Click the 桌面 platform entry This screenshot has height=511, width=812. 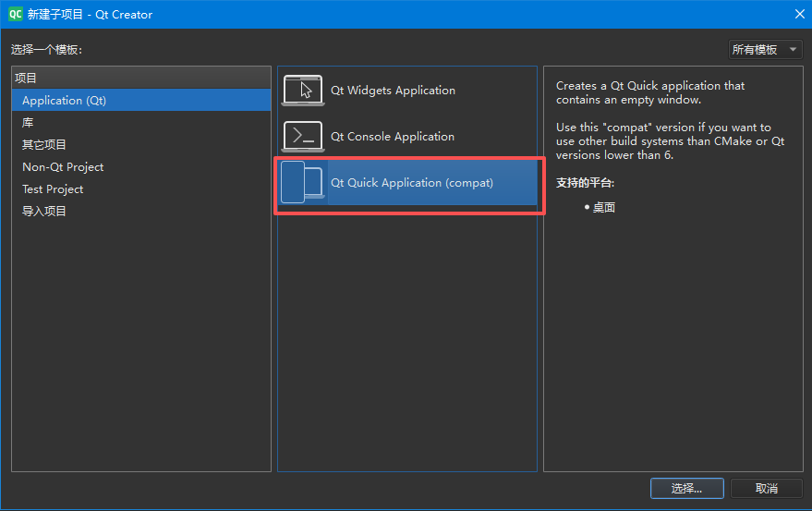(604, 207)
